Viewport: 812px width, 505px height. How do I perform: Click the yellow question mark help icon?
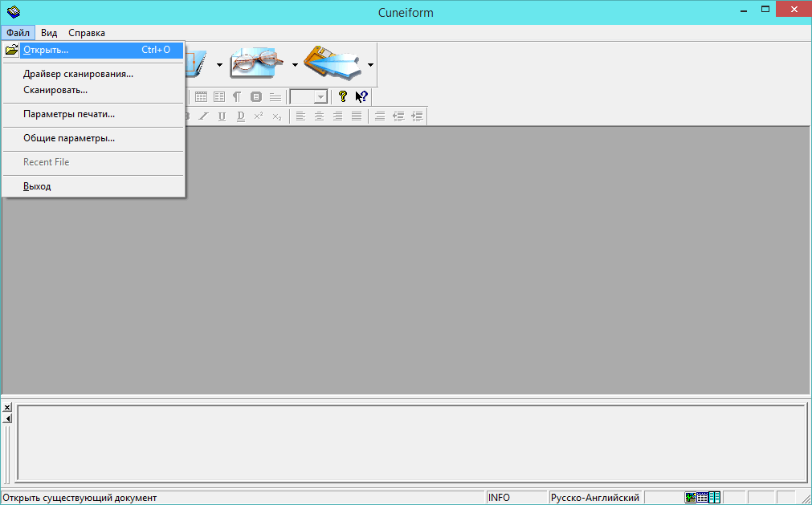tap(342, 96)
